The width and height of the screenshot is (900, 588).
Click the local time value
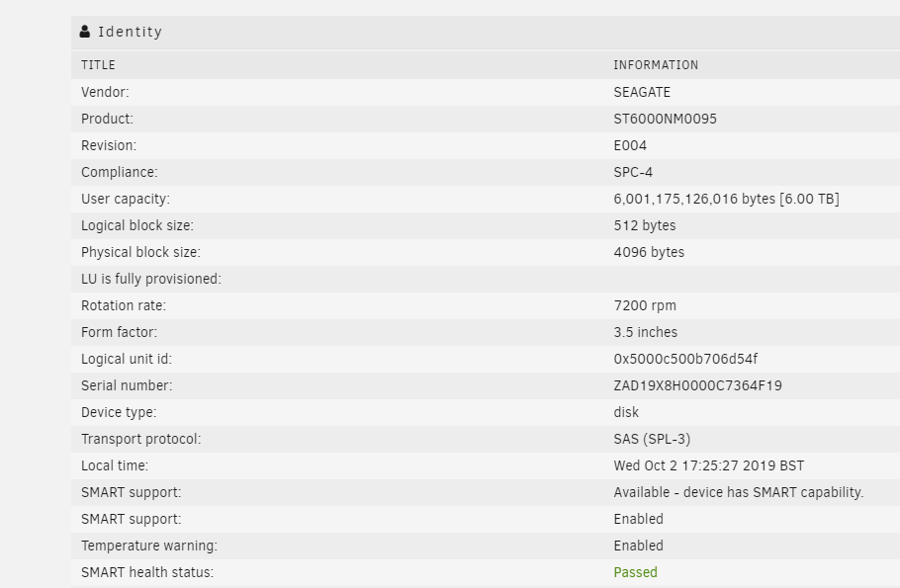coord(708,465)
